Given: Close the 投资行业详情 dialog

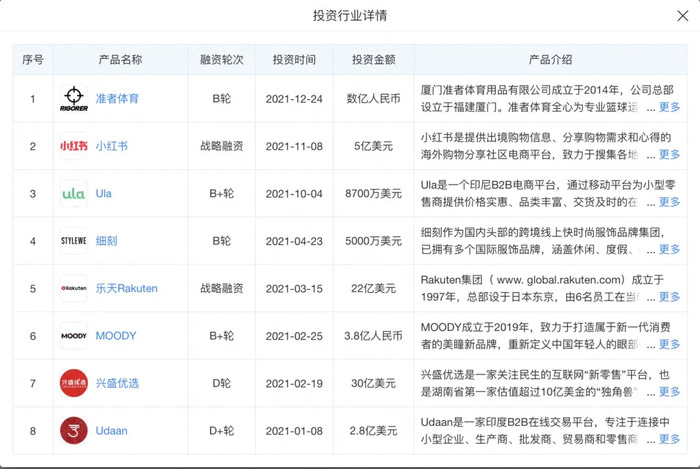Looking at the screenshot, I should click(x=682, y=16).
